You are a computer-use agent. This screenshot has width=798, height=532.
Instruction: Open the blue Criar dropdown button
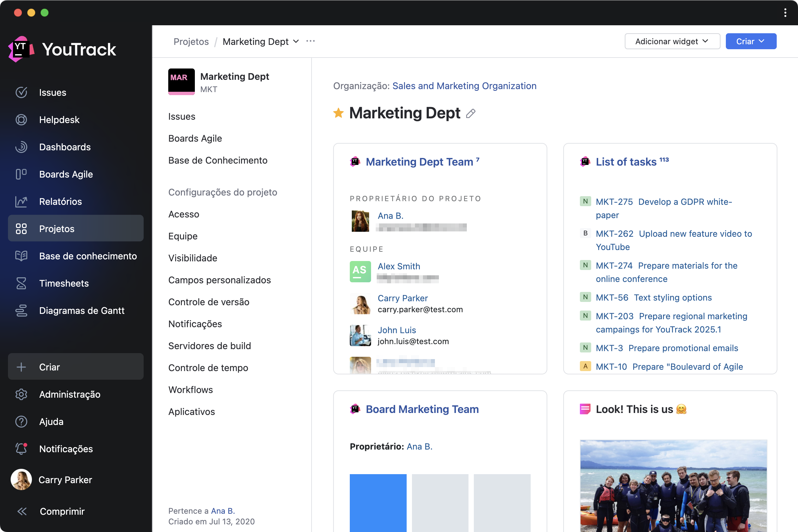pyautogui.click(x=751, y=41)
